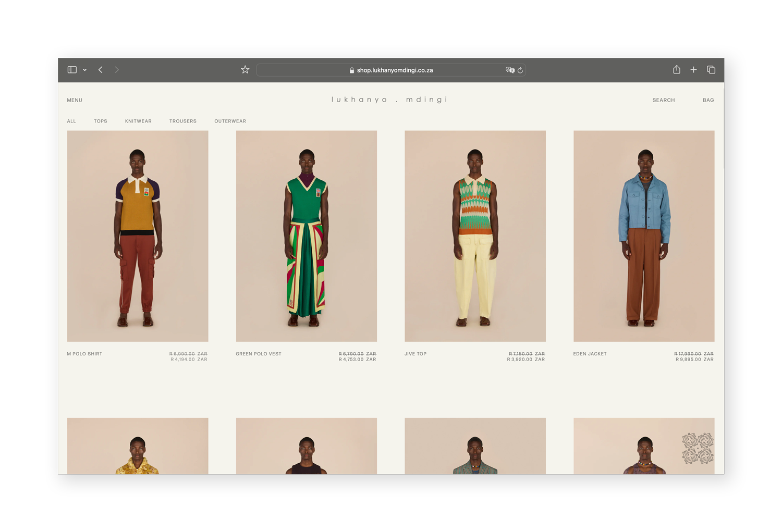Viewport: 782px width, 532px height.
Task: Click the sale price R 9,895.00 ZAR
Action: pos(695,360)
